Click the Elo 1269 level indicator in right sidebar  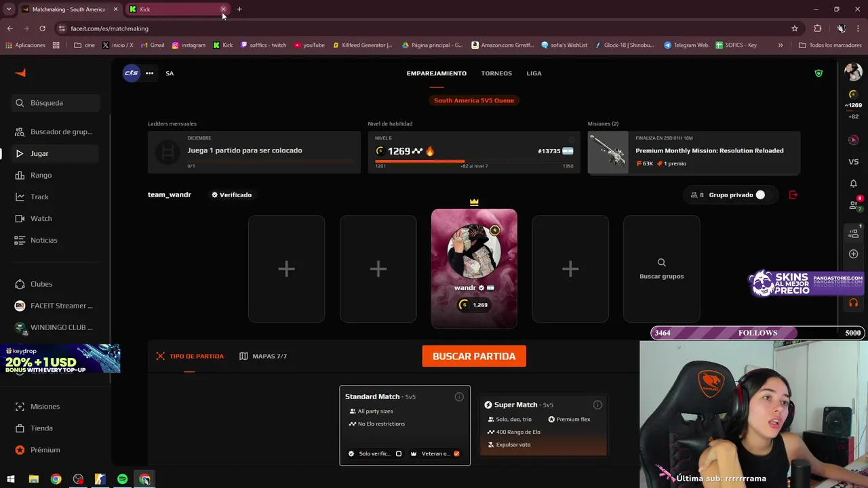point(853,100)
